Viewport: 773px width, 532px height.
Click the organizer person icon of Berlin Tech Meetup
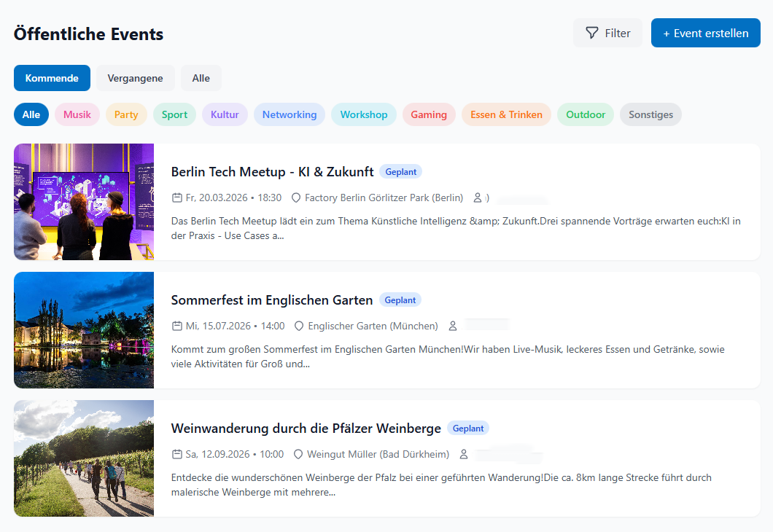click(478, 197)
